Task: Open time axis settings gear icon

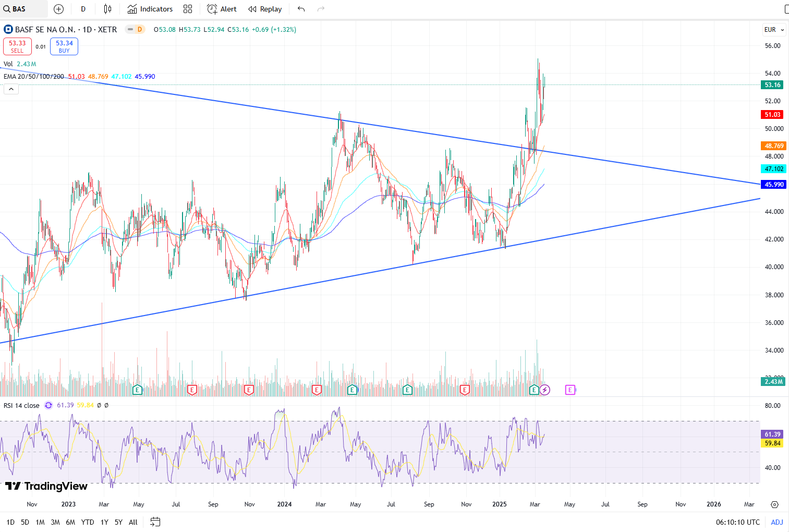Action: click(774, 504)
